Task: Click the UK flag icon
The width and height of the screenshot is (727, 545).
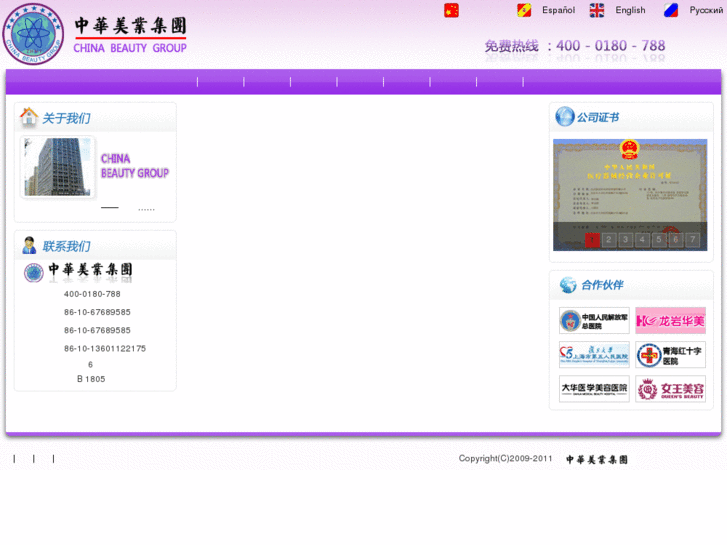Action: 597,10
